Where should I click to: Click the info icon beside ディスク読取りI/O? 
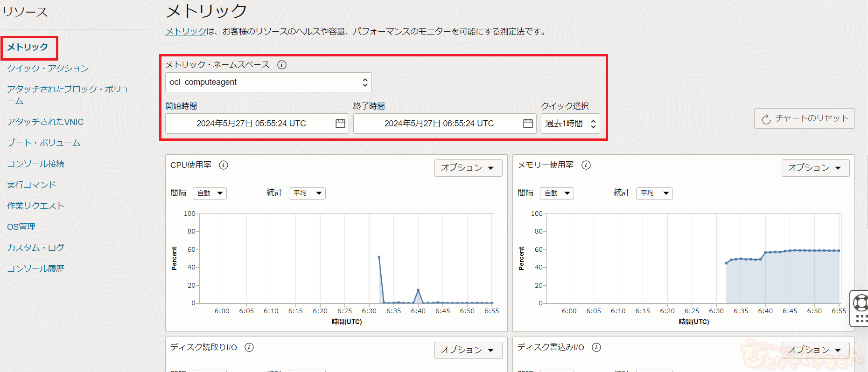(249, 347)
